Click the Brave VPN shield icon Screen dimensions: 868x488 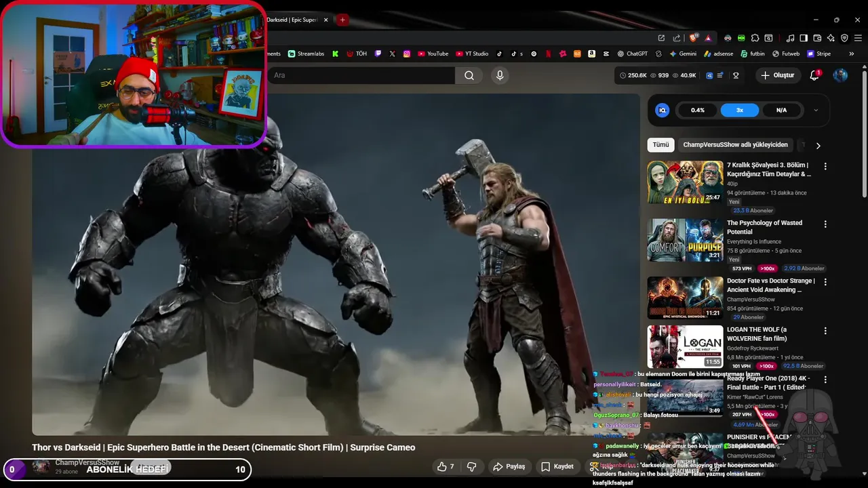pyautogui.click(x=844, y=38)
